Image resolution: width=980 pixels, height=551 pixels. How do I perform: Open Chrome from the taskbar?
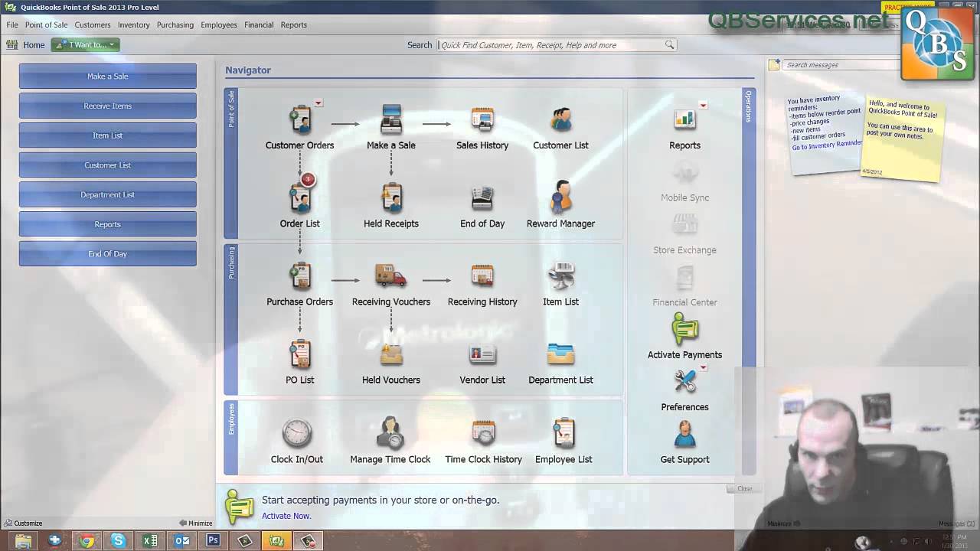pos(87,541)
